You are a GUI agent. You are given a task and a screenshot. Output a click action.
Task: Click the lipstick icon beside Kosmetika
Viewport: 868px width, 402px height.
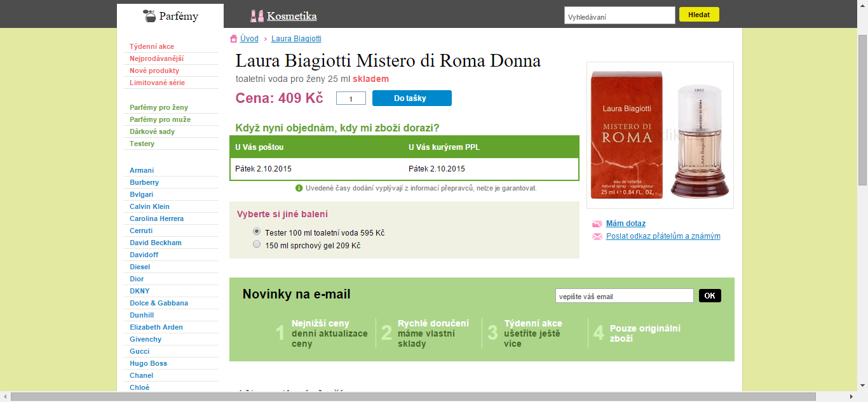[x=257, y=16]
